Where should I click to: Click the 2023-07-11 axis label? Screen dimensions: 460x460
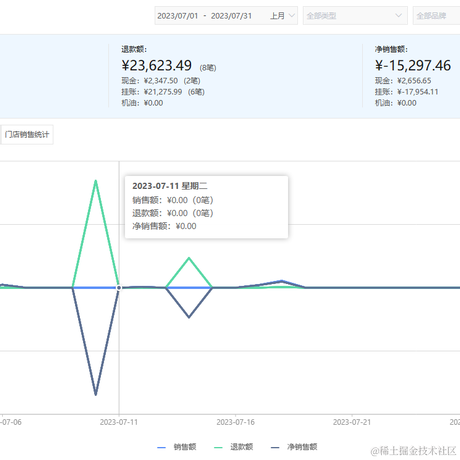point(119,422)
